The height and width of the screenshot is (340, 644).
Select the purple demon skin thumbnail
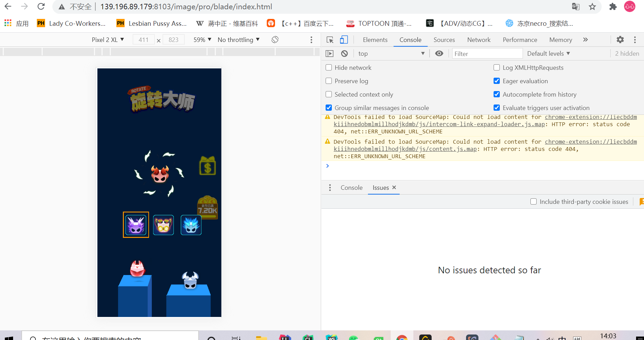tap(136, 225)
